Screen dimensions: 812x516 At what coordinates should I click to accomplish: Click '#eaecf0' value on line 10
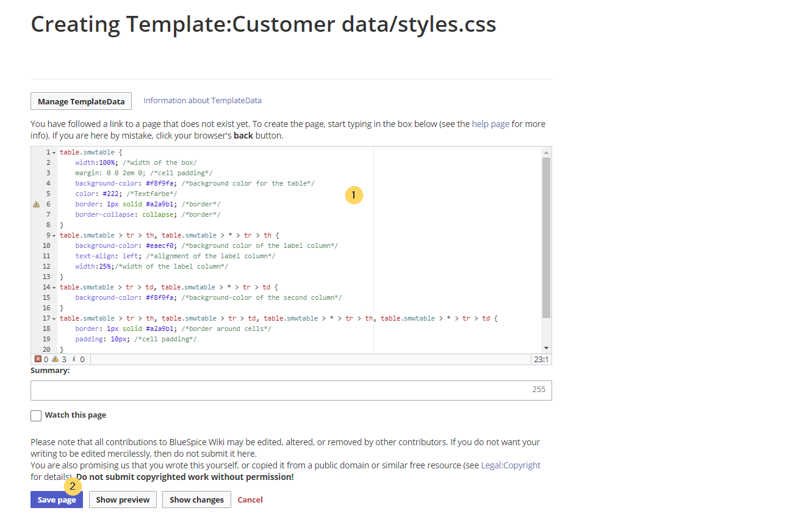(160, 245)
